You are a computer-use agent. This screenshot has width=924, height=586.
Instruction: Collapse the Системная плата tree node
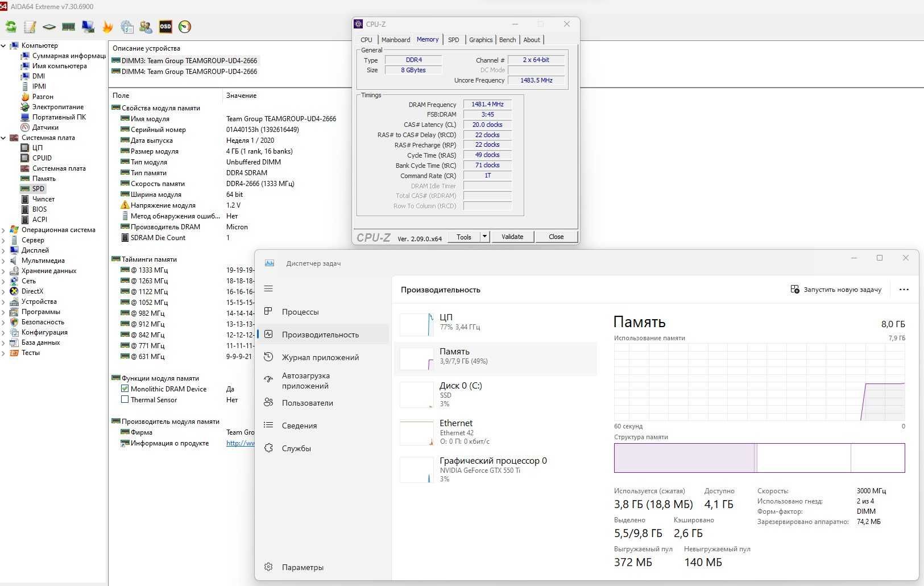[4, 138]
